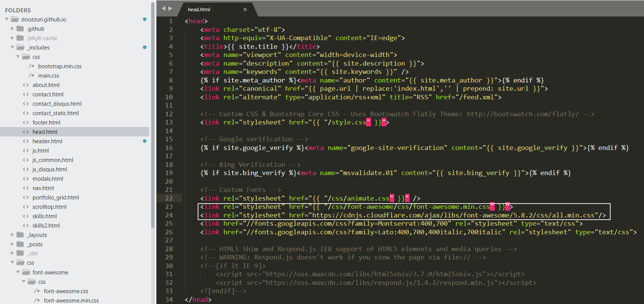Viewport: 644px width, 304px height.
Task: Open portfolio_grid.html file
Action: [56, 198]
